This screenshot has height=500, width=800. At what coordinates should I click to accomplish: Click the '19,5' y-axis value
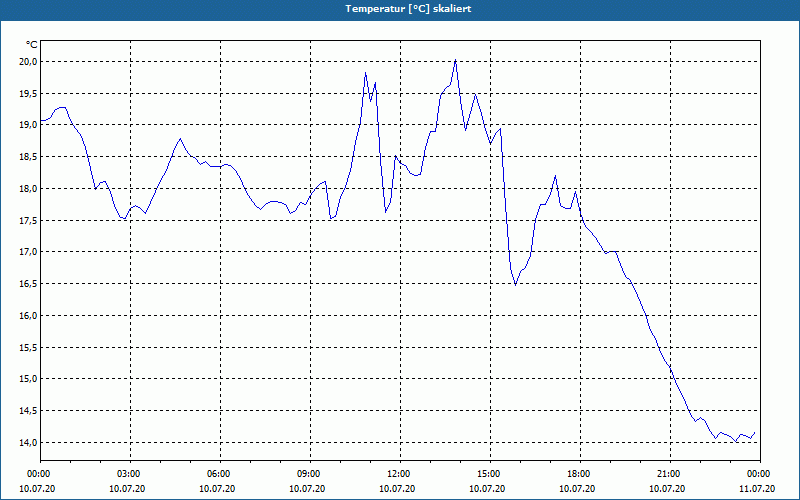click(x=29, y=93)
